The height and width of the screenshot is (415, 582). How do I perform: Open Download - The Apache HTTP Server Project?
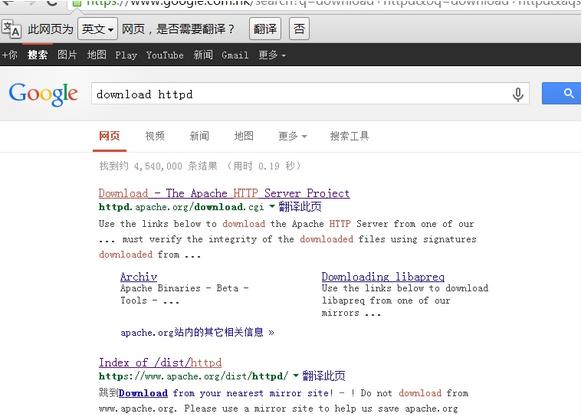coord(224,193)
